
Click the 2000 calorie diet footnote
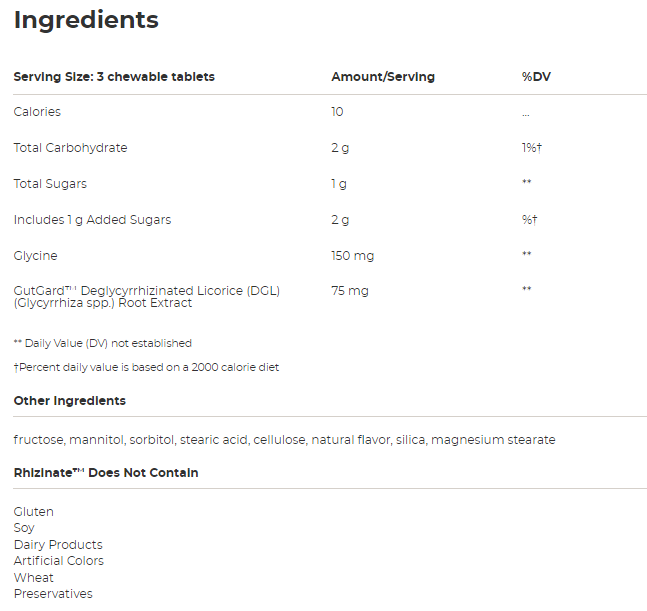coord(146,367)
